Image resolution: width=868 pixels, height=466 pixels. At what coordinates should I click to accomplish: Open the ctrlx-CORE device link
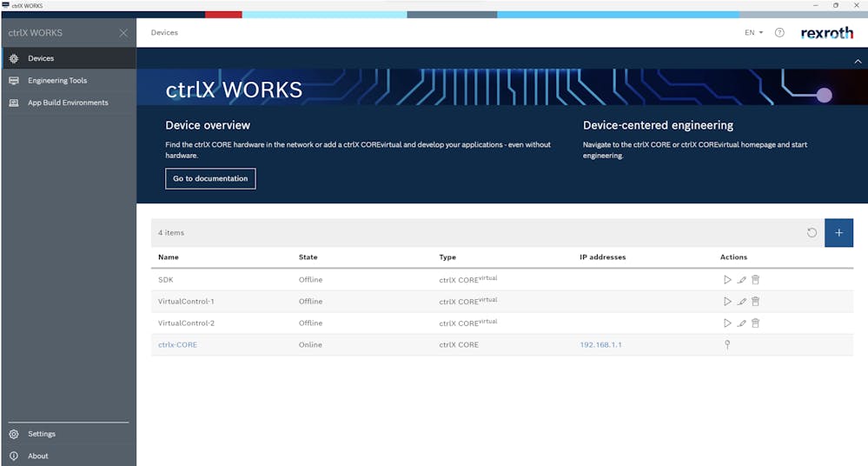click(x=178, y=344)
